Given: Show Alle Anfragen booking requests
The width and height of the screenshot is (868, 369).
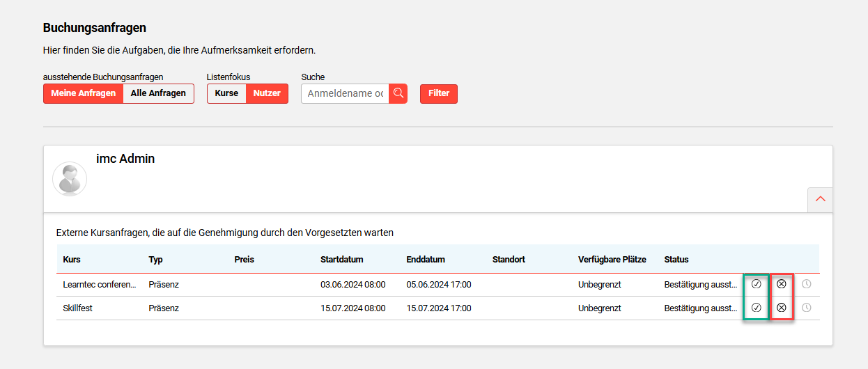Looking at the screenshot, I should [x=158, y=93].
